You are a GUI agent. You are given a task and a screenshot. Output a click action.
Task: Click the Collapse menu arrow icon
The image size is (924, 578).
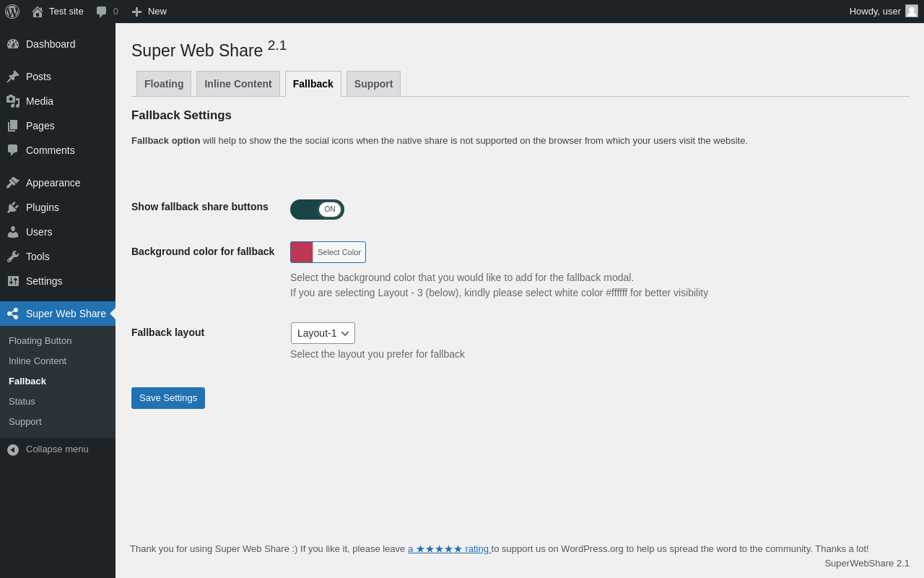pyautogui.click(x=13, y=449)
